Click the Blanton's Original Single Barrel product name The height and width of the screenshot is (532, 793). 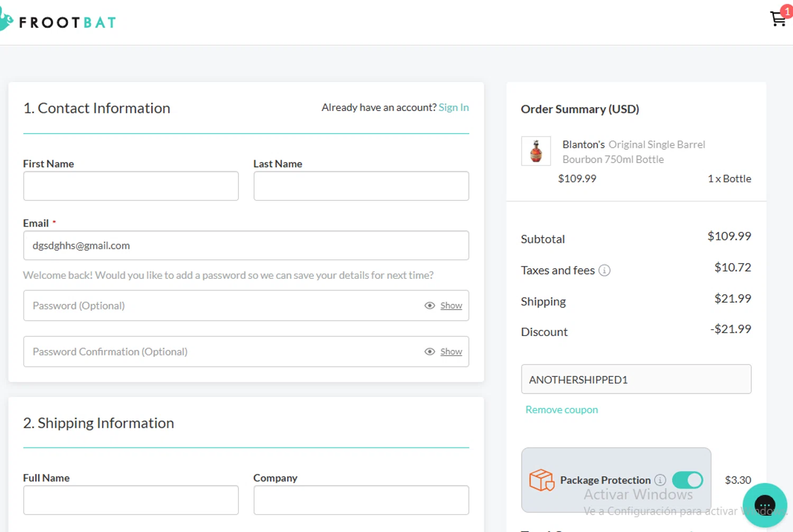click(634, 152)
